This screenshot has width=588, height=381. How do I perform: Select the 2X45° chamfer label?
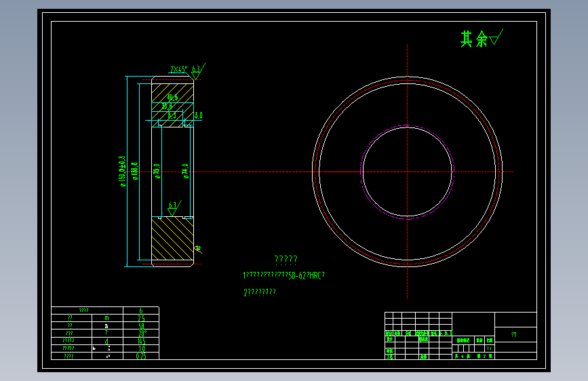pyautogui.click(x=178, y=69)
